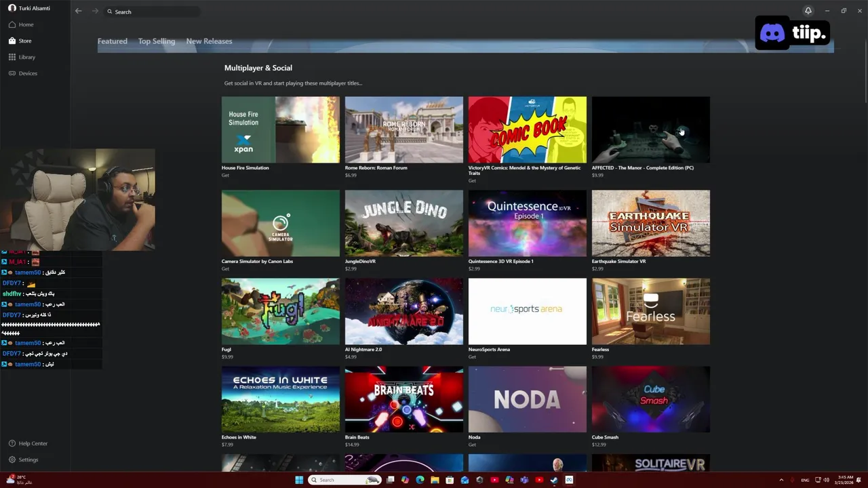Click the 'Multiplayer & Social' heading
Image resolution: width=868 pixels, height=488 pixels.
point(258,68)
